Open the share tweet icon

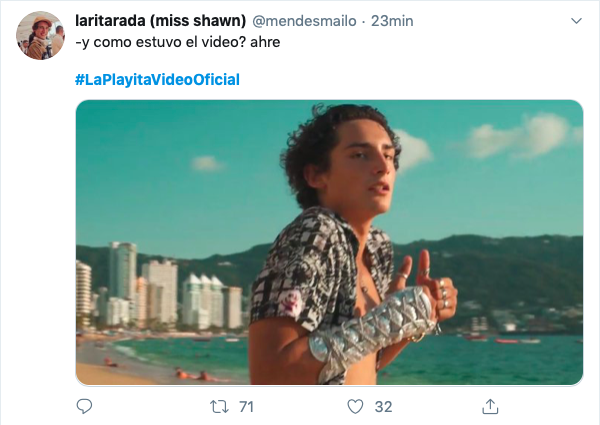click(x=490, y=406)
